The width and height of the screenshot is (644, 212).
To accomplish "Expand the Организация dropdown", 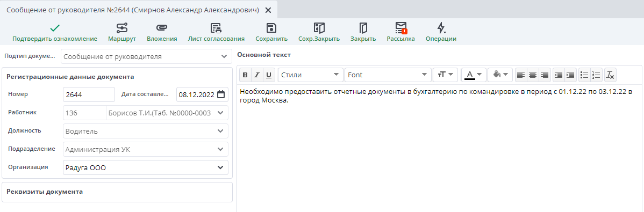I will click(x=220, y=167).
